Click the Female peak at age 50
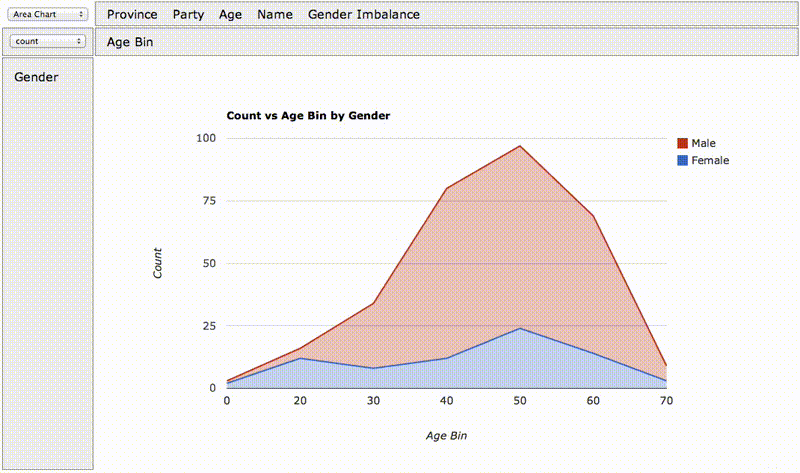 [x=520, y=328]
